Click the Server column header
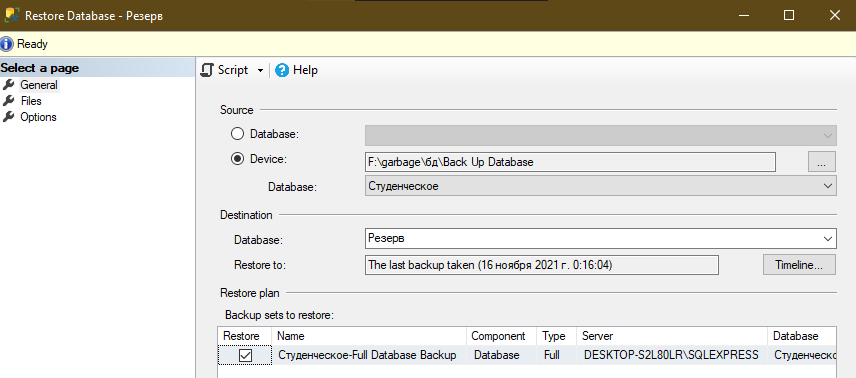The width and height of the screenshot is (856, 378). coord(673,336)
